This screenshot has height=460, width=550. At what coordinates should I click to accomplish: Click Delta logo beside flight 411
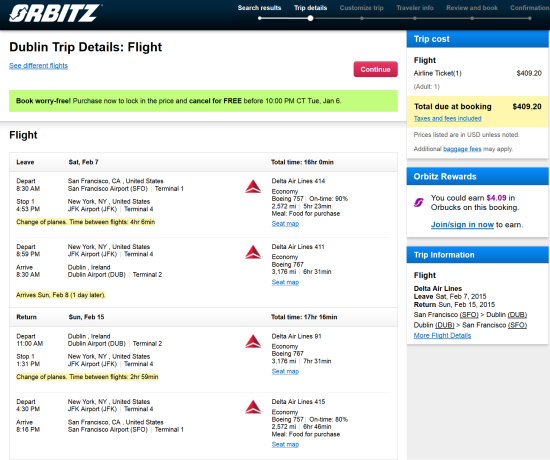tap(253, 252)
